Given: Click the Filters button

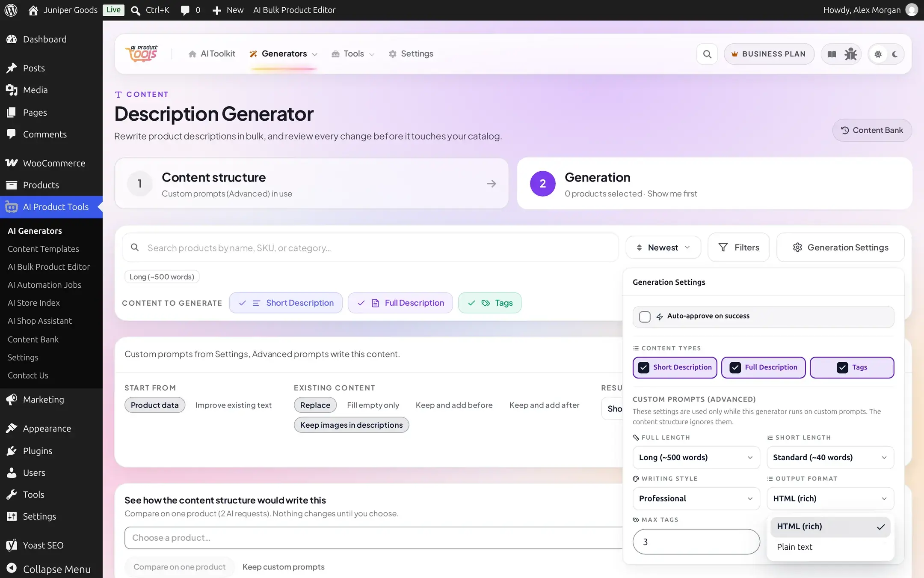Looking at the screenshot, I should (739, 247).
